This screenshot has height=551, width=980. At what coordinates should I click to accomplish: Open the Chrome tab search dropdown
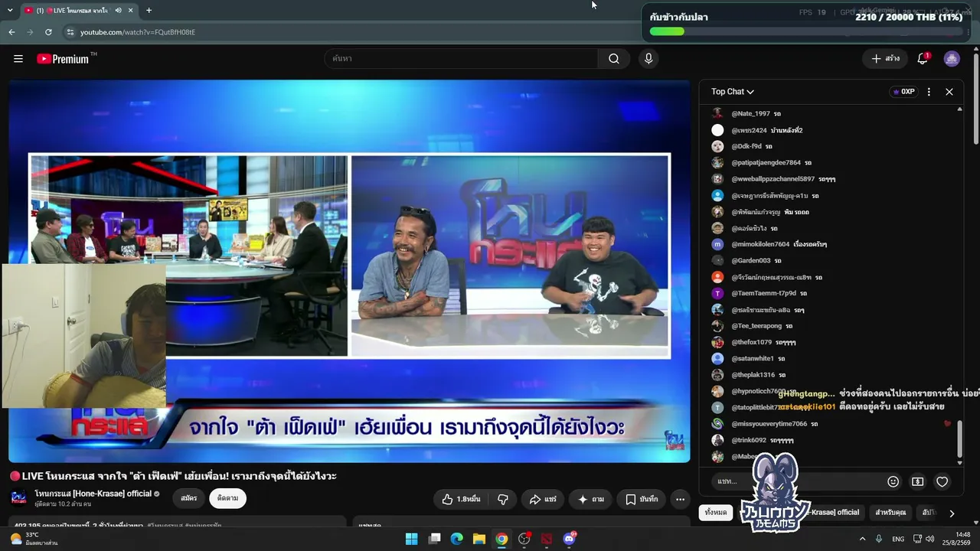click(10, 11)
